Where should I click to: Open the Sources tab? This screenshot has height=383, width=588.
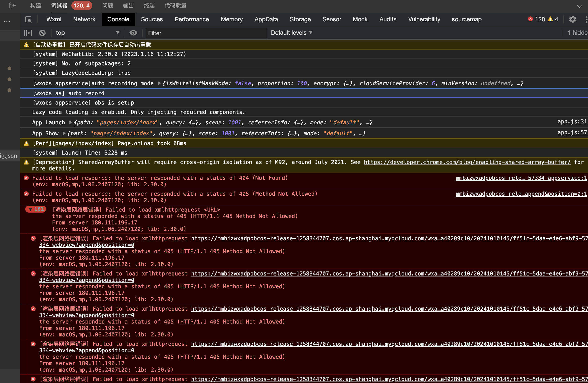[152, 19]
